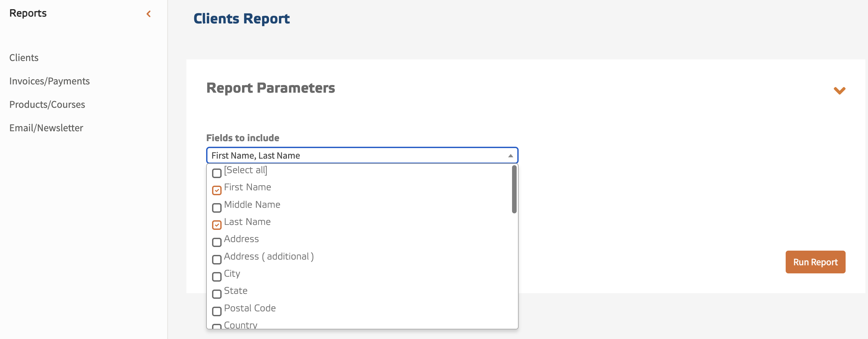The image size is (868, 339).
Task: Tick the Address checkbox
Action: tap(217, 242)
